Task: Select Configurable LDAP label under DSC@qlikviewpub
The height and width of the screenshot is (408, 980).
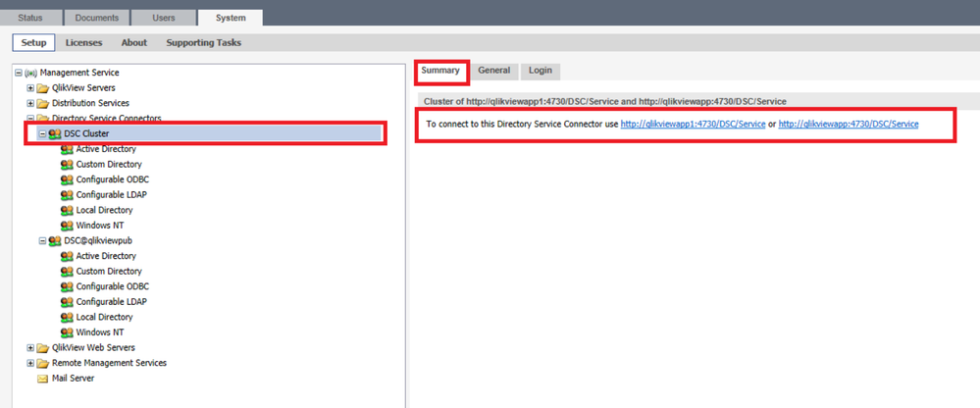Action: [112, 302]
